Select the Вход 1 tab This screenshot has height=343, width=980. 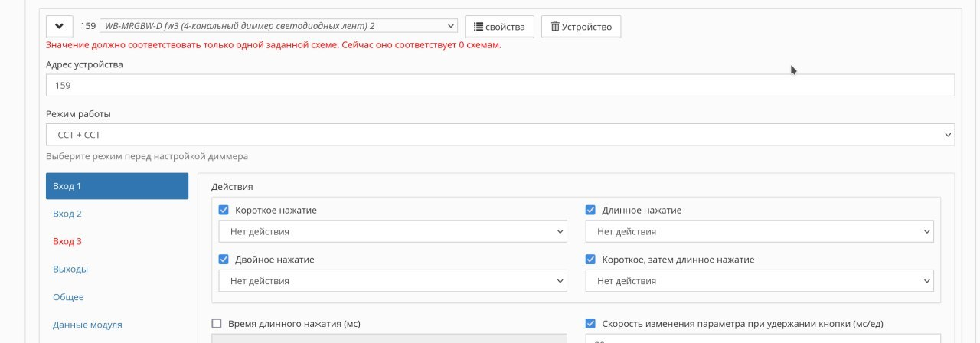pos(117,186)
